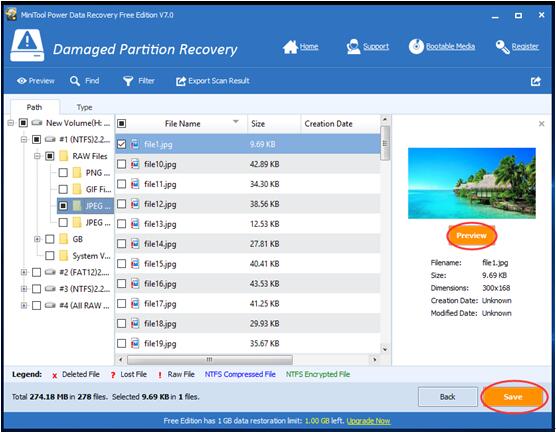
Task: Check the file10.jpg checkbox
Action: pyautogui.click(x=121, y=164)
